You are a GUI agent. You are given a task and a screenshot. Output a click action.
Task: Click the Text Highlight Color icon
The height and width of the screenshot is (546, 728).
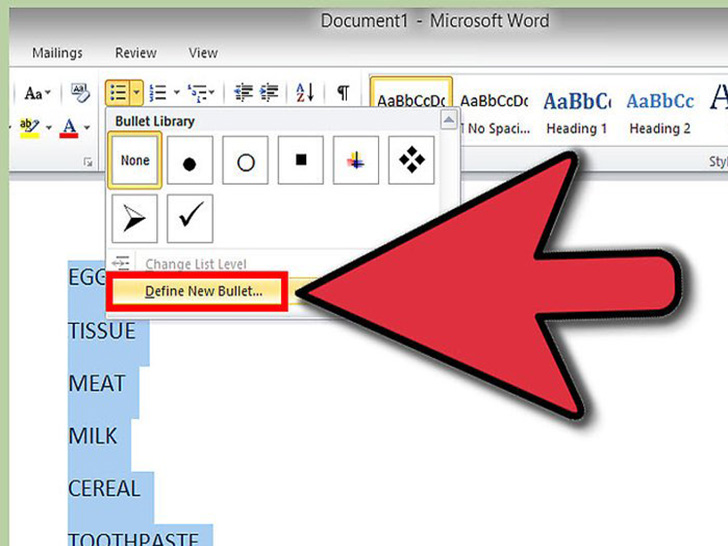coord(29,127)
